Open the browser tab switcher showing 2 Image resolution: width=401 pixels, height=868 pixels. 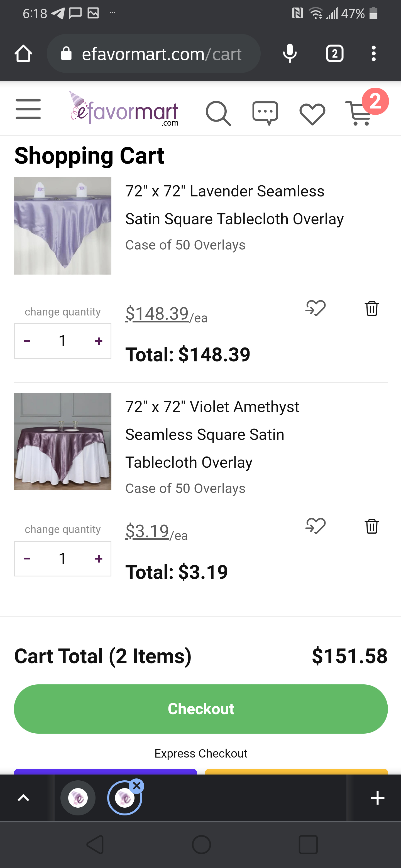pyautogui.click(x=334, y=54)
